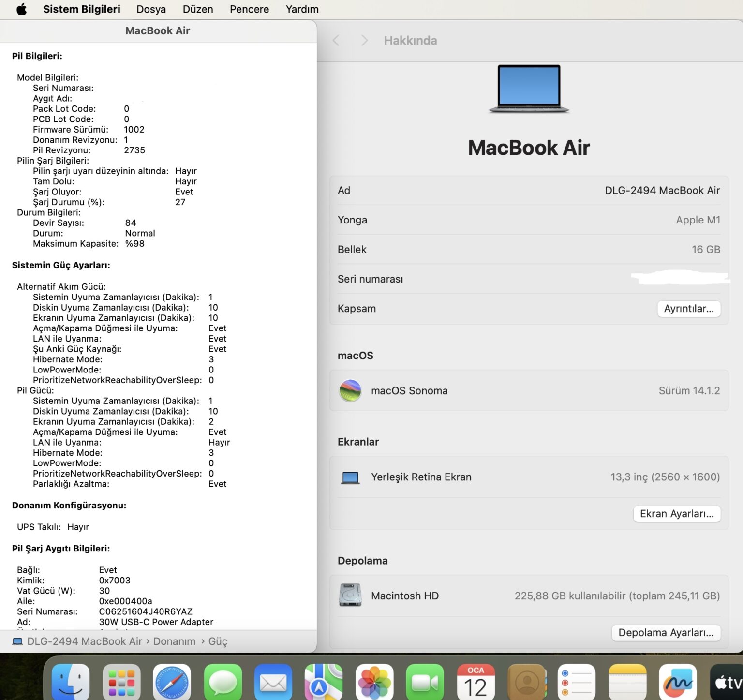Click the Pil Bilgileri heading
The height and width of the screenshot is (700, 743).
[x=37, y=56]
